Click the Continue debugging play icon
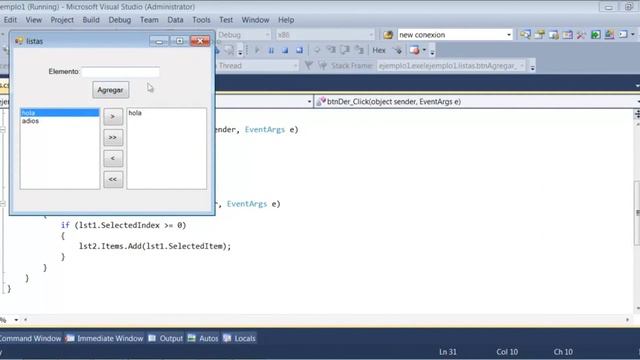Viewport: 640px width, 360px height. click(x=257, y=50)
